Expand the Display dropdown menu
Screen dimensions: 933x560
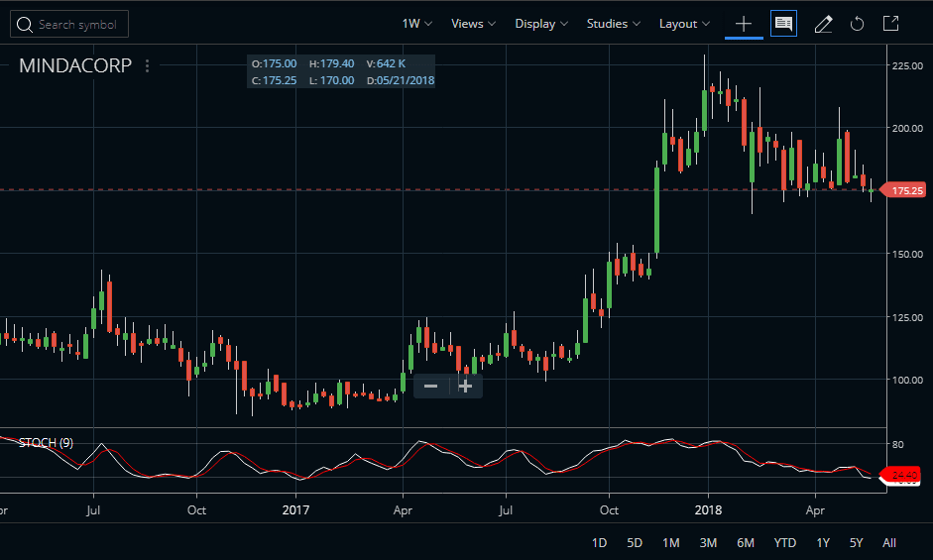pos(541,24)
